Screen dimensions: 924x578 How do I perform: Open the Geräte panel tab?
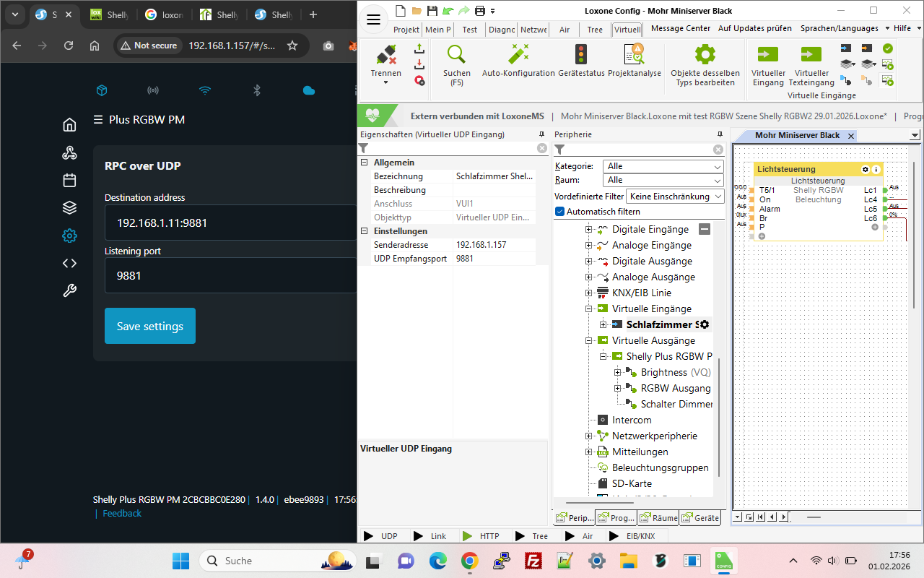pos(700,518)
